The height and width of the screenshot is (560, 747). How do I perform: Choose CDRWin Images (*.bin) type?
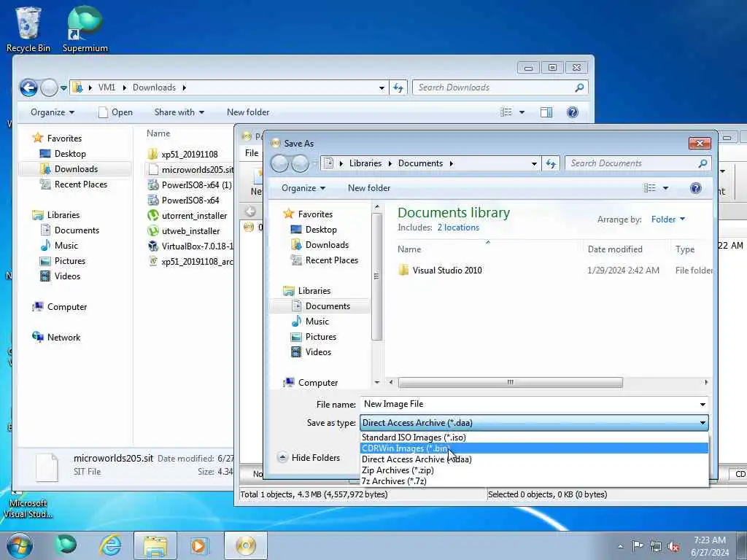tap(534, 448)
